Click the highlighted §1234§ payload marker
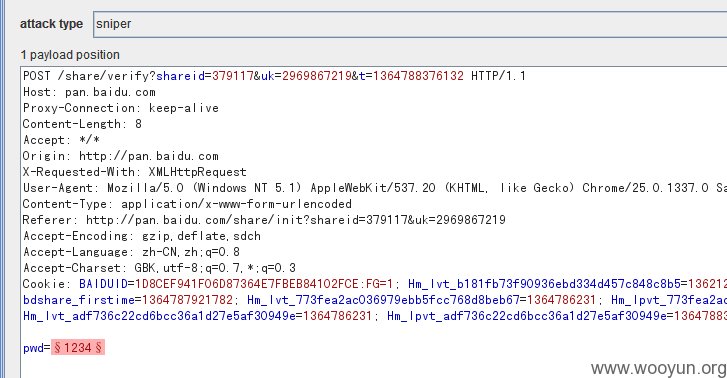Viewport: 727px width, 378px height. pyautogui.click(x=78, y=347)
